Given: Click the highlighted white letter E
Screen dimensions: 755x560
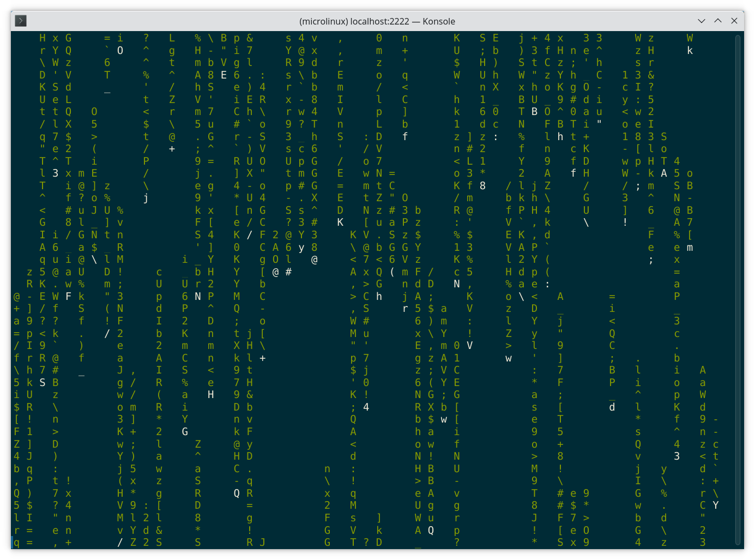Looking at the screenshot, I should coord(223,75).
